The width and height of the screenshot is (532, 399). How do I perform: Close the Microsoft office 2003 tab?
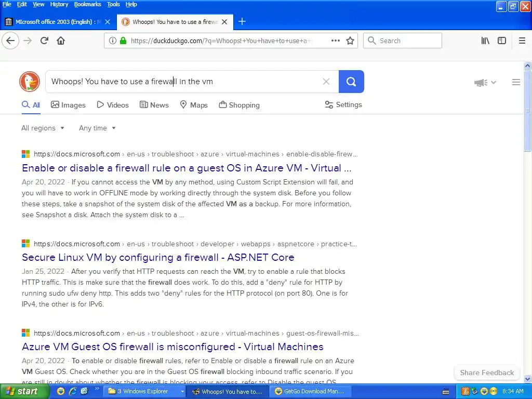pos(108,22)
